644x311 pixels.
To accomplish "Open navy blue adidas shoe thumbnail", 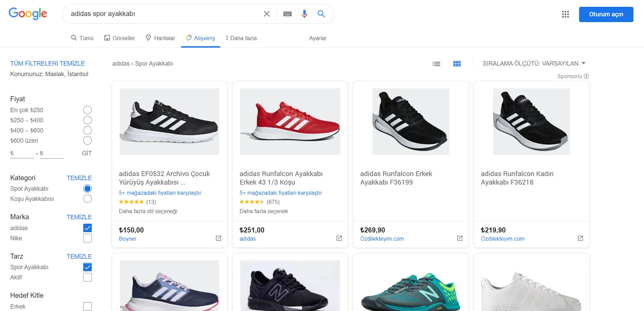I will [169, 286].
